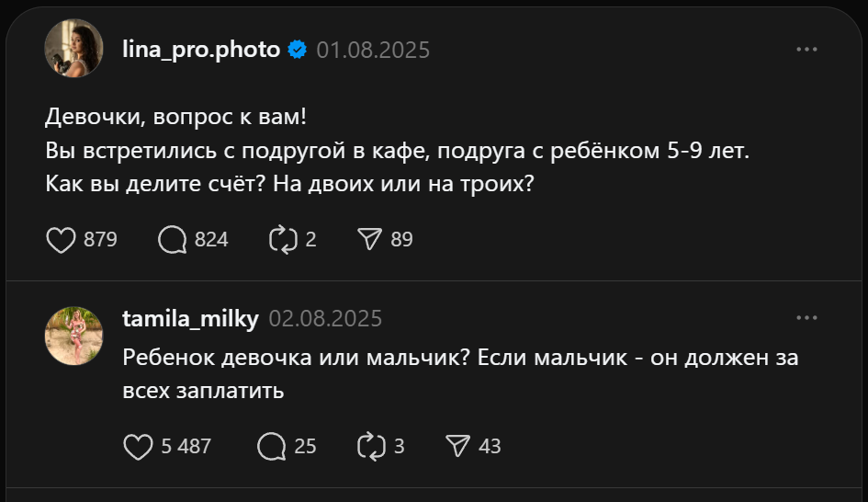Click the lina_pro.photo profile avatar
Image resolution: width=868 pixels, height=502 pixels.
tap(73, 49)
